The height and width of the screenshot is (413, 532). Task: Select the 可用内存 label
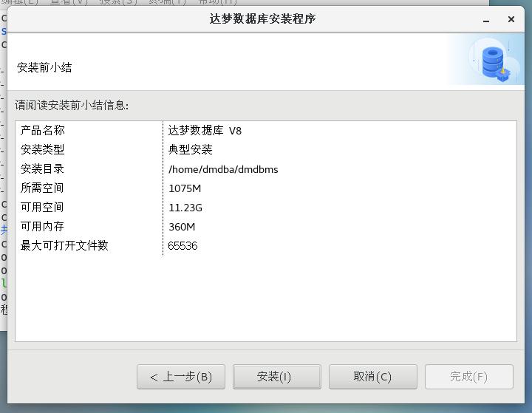[42, 226]
